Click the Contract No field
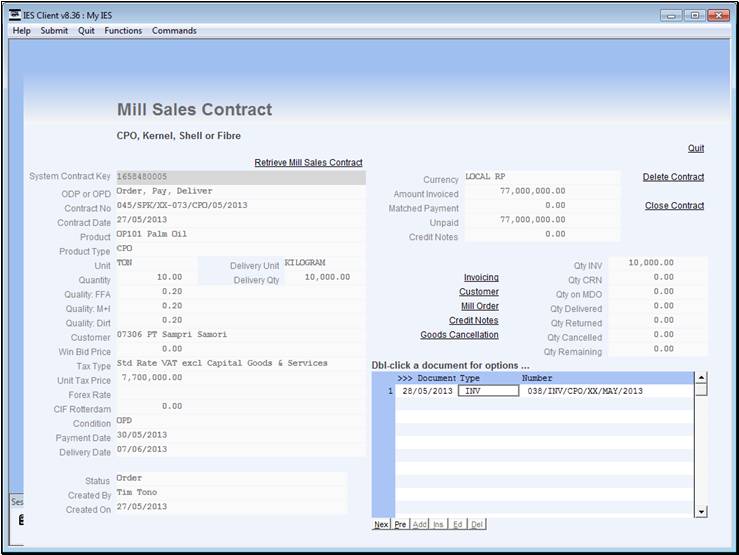The width and height of the screenshot is (739, 555). tap(240, 205)
